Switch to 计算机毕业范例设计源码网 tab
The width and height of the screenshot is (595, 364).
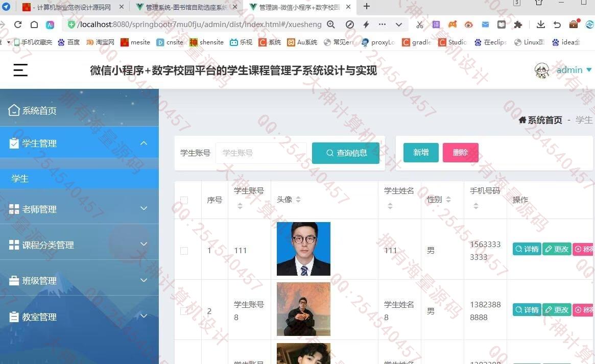[x=73, y=7]
